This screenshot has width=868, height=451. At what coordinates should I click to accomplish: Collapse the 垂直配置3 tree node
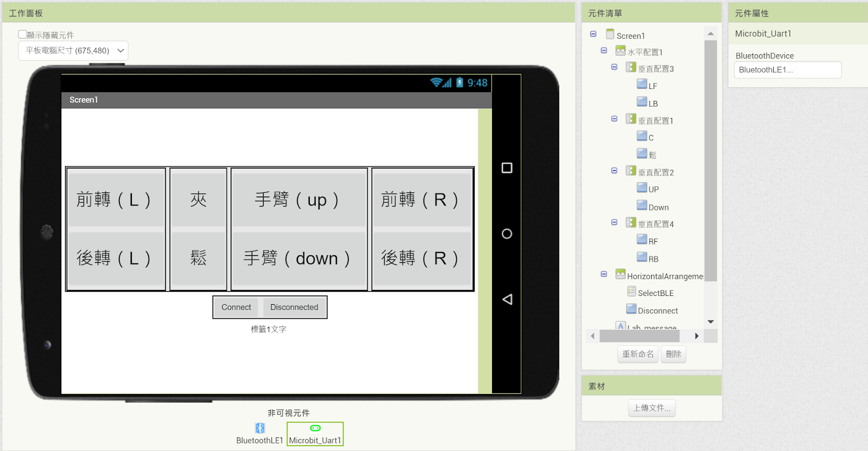click(614, 67)
